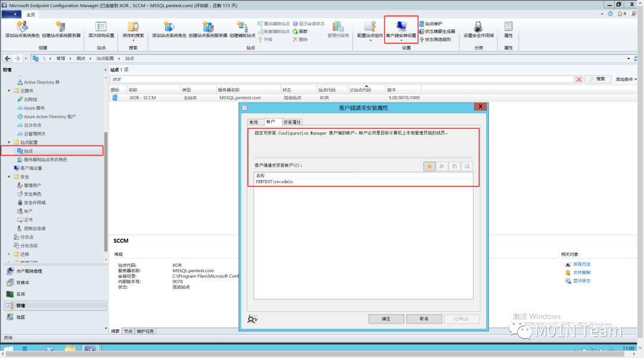644x358 pixels.
Task: Select the 分发点组 tree node
Action: (26, 246)
